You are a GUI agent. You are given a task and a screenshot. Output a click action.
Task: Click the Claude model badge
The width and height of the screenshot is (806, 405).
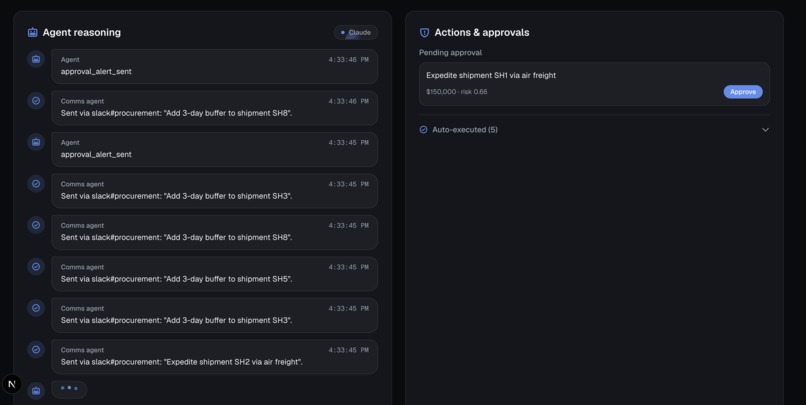click(x=356, y=32)
